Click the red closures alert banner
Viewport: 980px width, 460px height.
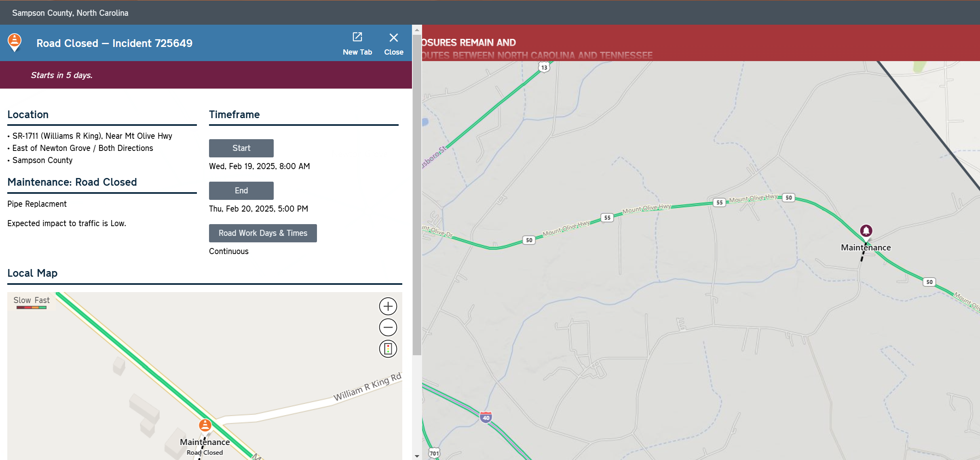[x=700, y=44]
